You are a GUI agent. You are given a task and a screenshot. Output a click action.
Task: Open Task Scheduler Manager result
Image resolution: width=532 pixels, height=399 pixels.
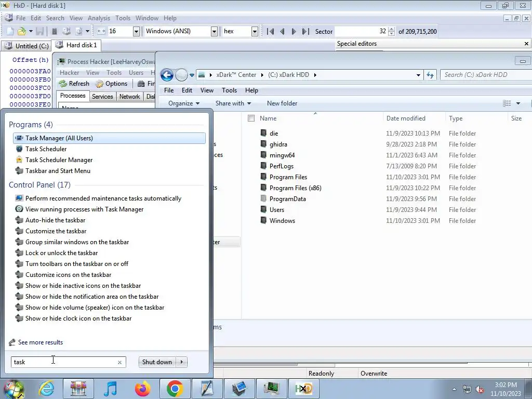pyautogui.click(x=59, y=160)
